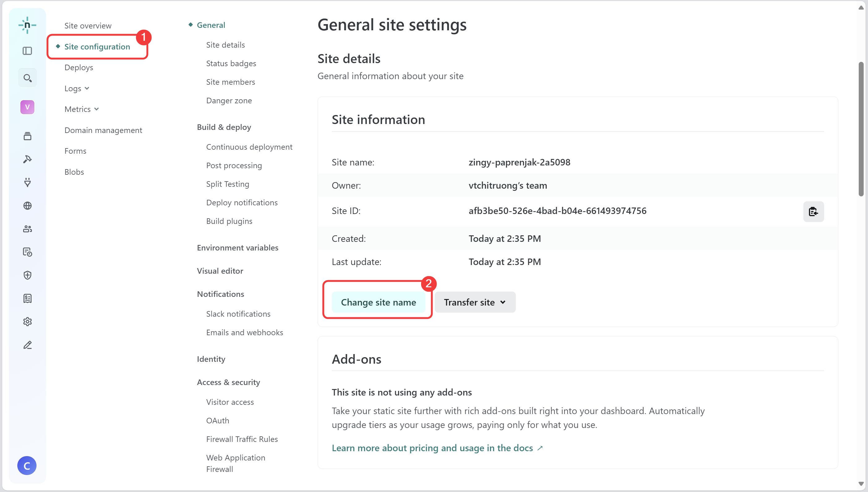Expand the Metrics submenu
Viewport: 868px width, 492px height.
pos(81,109)
